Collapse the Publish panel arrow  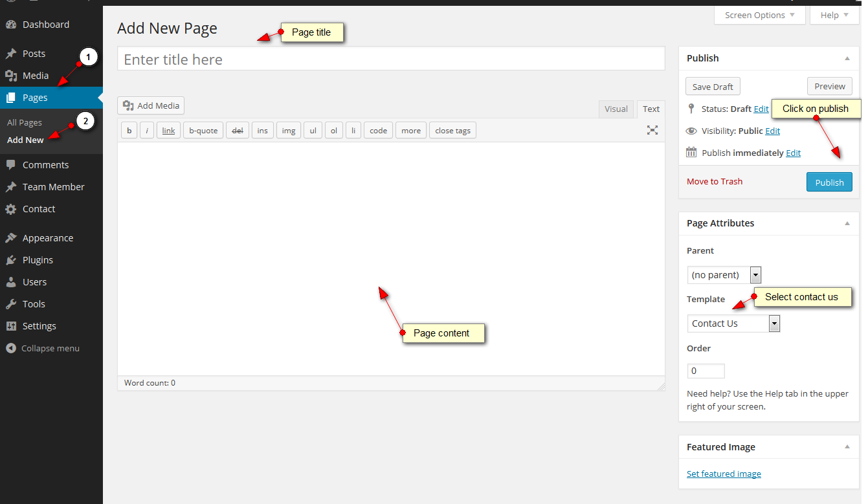click(847, 58)
